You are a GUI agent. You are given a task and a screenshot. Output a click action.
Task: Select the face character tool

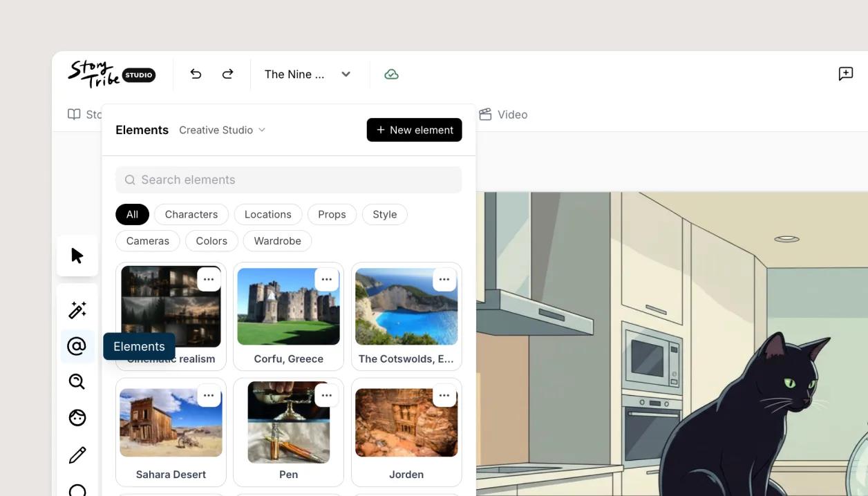(77, 417)
